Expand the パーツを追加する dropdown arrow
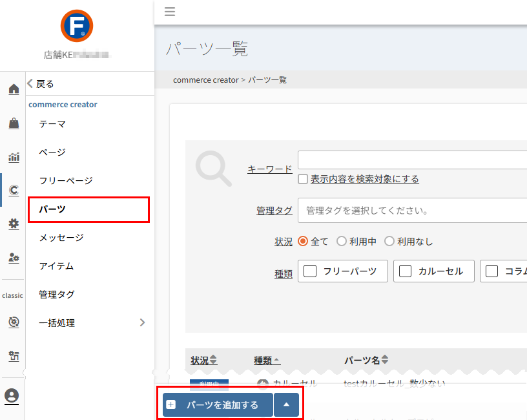The height and width of the screenshot is (420, 527). (287, 404)
